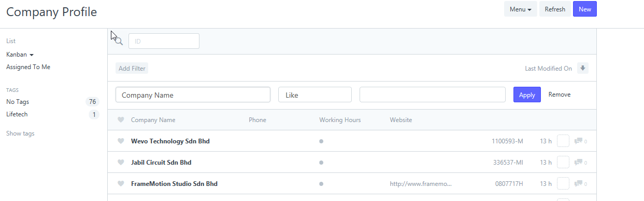Click heart icon for FrameMotion Studio Sdn Bhd
644x201 pixels.
tap(121, 184)
